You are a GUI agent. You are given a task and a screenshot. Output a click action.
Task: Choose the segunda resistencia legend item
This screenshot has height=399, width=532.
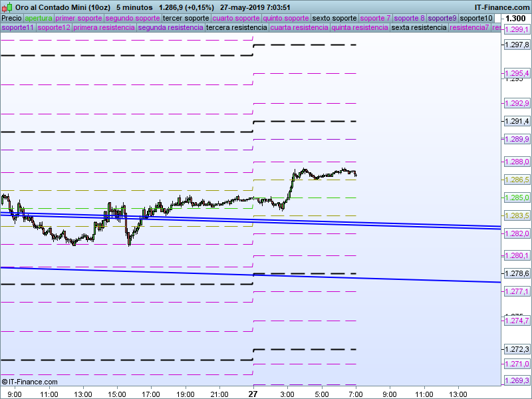(x=171, y=27)
